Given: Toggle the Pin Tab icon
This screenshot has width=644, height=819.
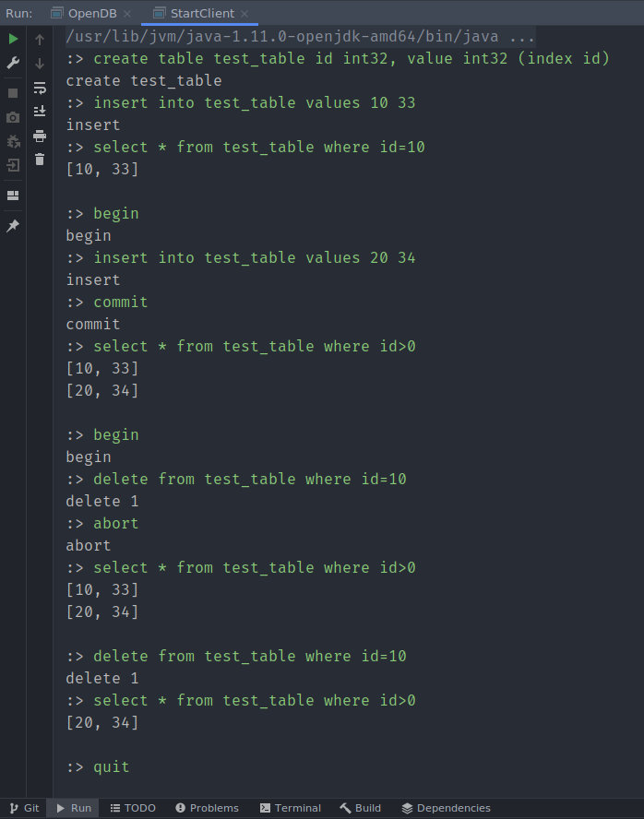Looking at the screenshot, I should (x=13, y=226).
